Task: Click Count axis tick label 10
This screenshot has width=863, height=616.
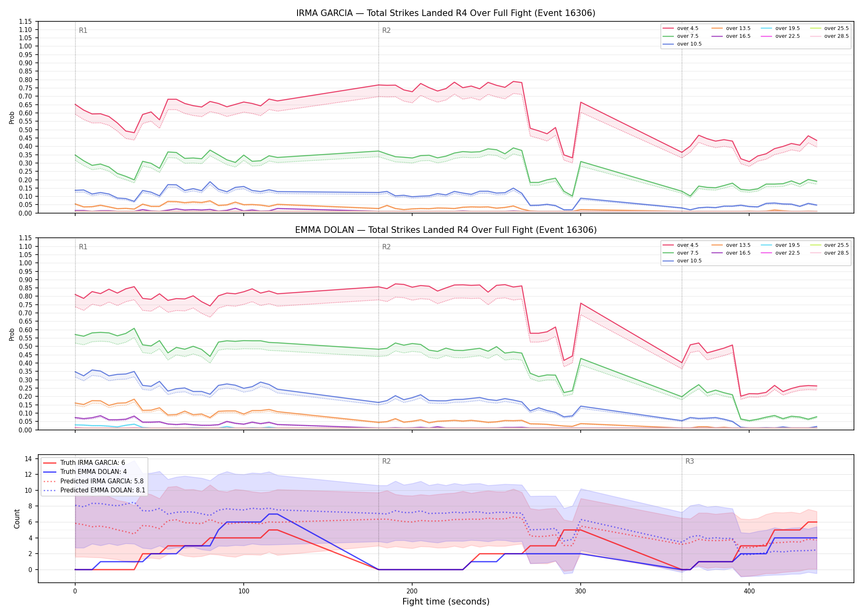Action: [x=28, y=490]
